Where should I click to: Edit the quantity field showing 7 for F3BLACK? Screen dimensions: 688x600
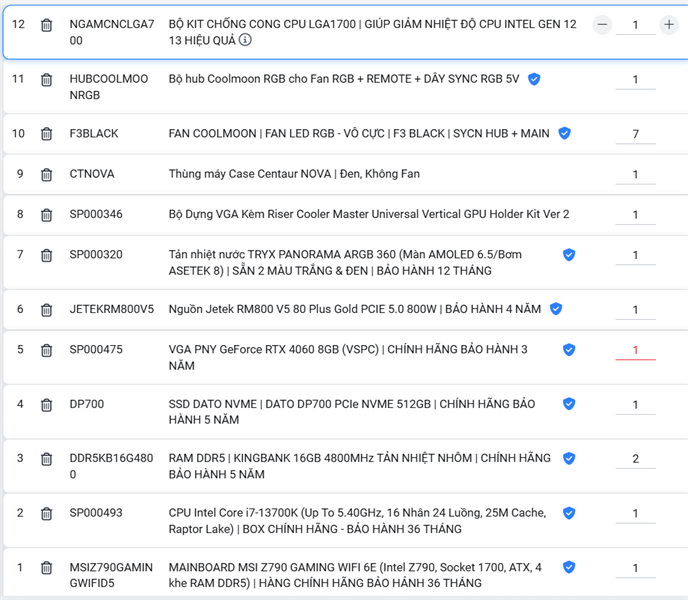(635, 134)
